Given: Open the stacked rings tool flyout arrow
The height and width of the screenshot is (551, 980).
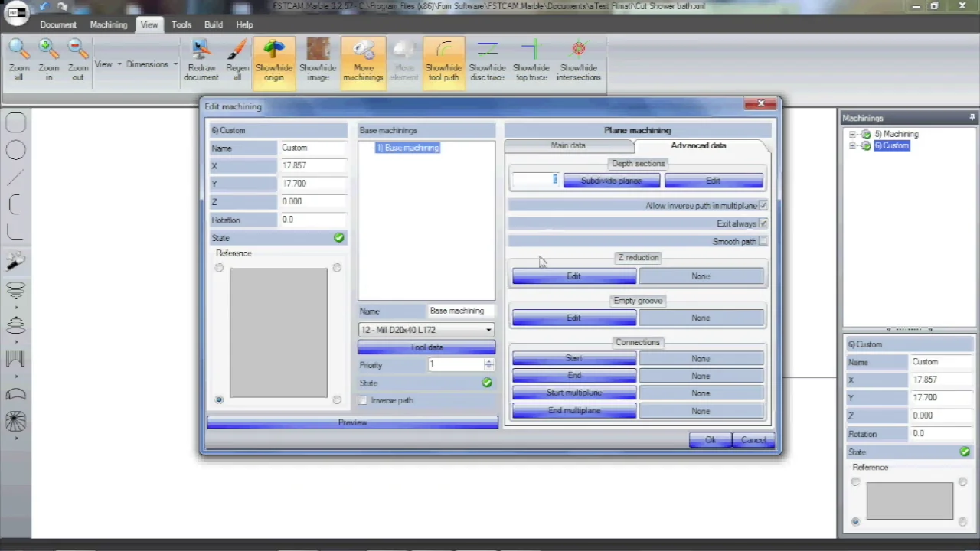Looking at the screenshot, I should 15,306.
